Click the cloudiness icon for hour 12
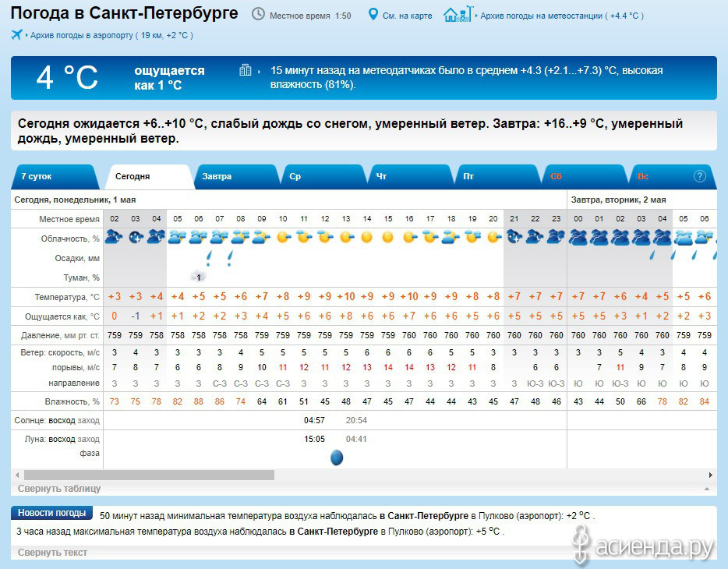This screenshot has width=728, height=569. tap(325, 238)
